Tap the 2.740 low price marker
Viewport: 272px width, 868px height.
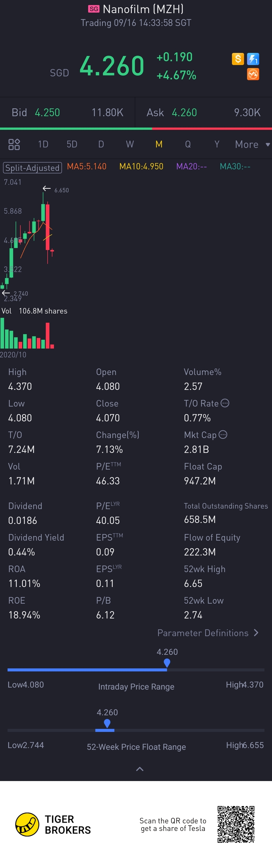click(21, 293)
